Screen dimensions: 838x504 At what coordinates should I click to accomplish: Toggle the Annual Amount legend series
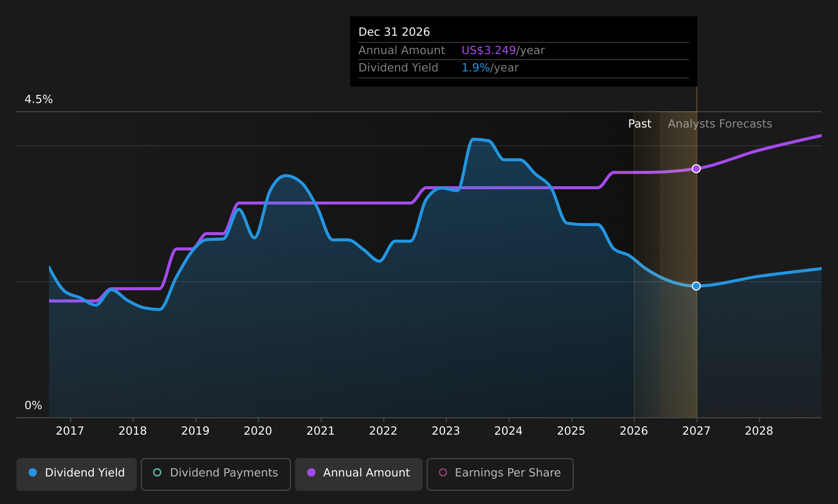click(358, 474)
